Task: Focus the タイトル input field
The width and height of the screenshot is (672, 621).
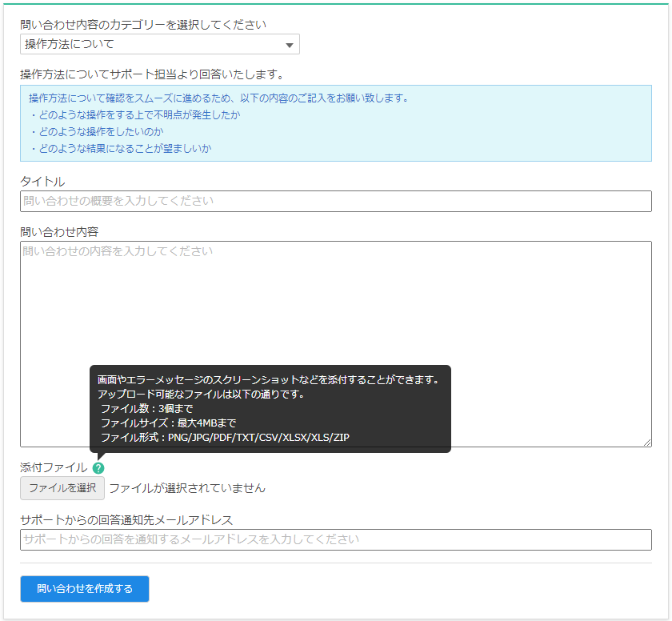Action: pos(335,201)
